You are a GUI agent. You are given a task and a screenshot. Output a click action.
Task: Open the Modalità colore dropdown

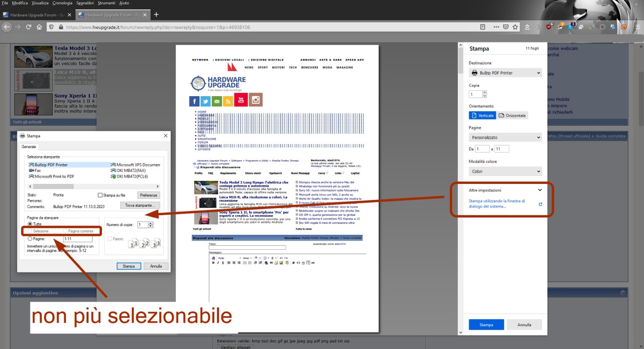505,171
